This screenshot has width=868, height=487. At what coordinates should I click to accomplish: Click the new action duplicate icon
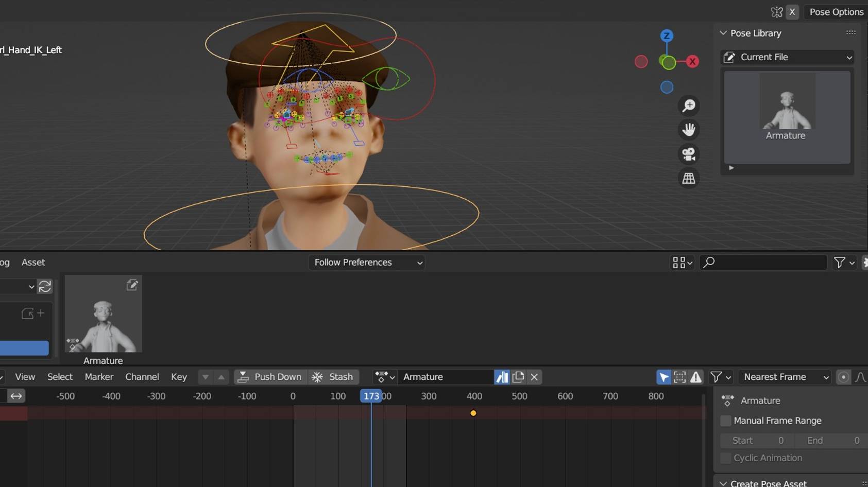tap(518, 377)
